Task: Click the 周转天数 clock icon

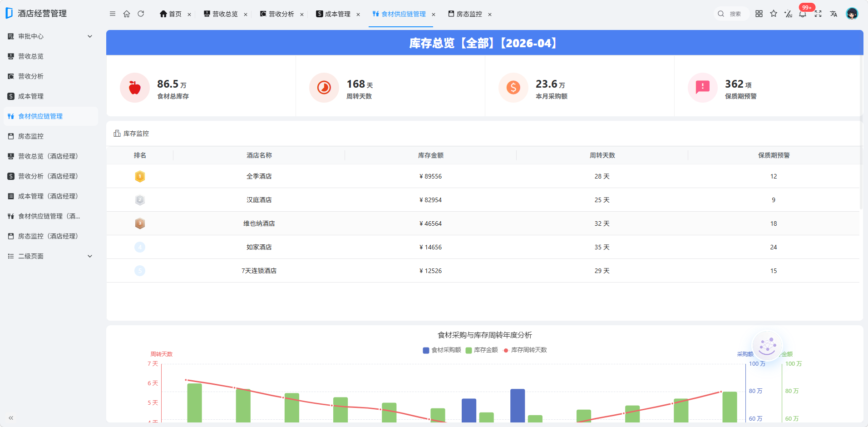Action: click(324, 88)
